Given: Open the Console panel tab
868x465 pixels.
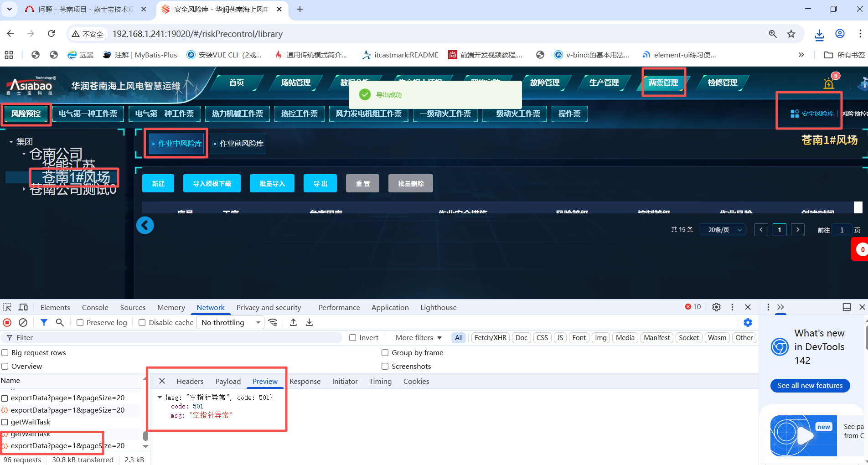Looking at the screenshot, I should (x=95, y=308).
